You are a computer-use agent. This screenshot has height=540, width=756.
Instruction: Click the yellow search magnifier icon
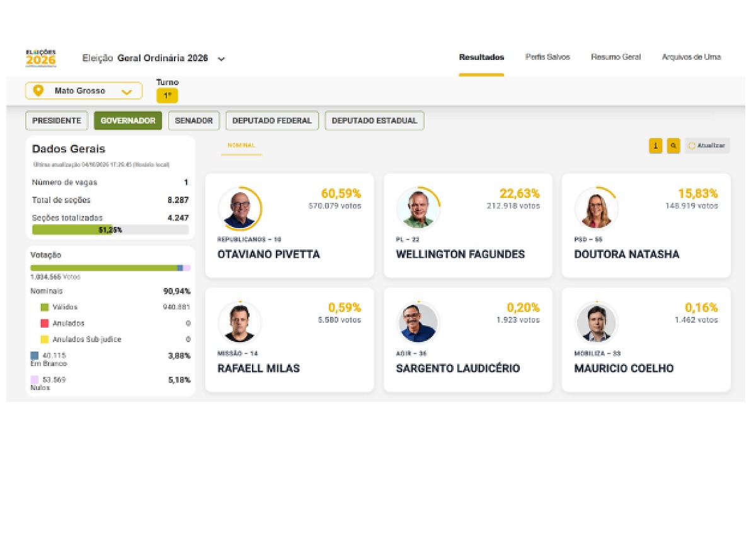point(673,146)
